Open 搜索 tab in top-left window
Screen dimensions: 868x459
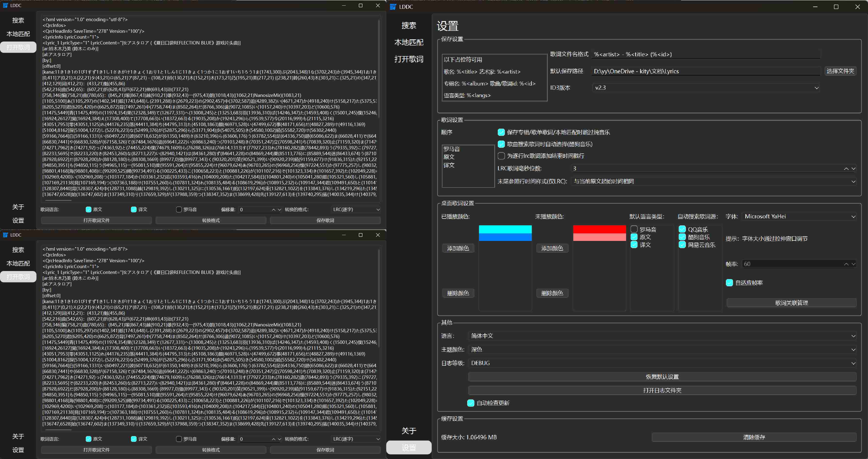(18, 21)
